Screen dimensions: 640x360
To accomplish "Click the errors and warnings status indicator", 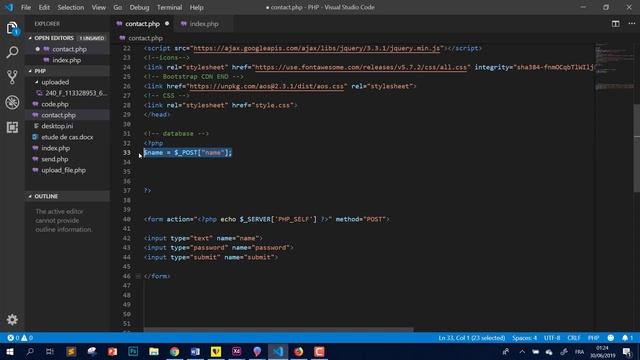I will point(20,338).
